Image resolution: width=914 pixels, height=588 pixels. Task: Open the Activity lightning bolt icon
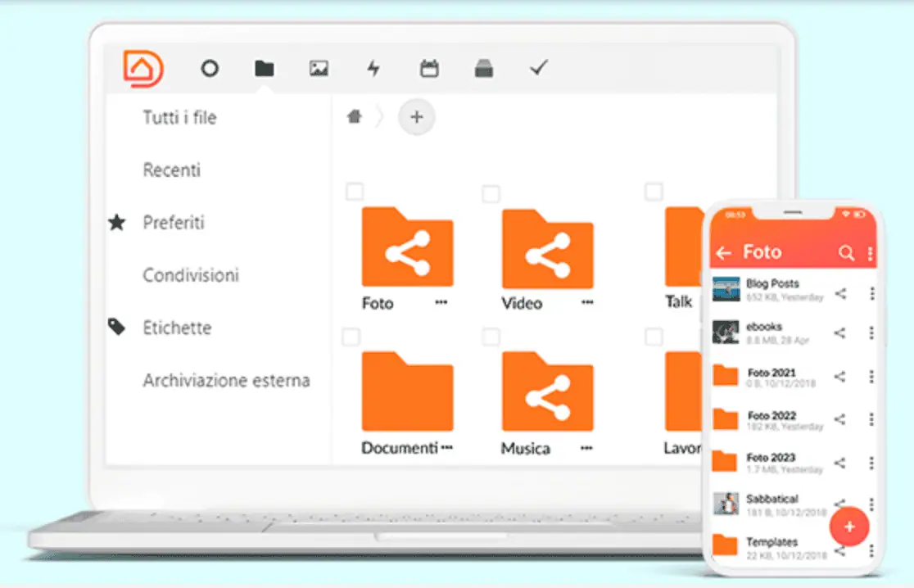click(x=373, y=69)
